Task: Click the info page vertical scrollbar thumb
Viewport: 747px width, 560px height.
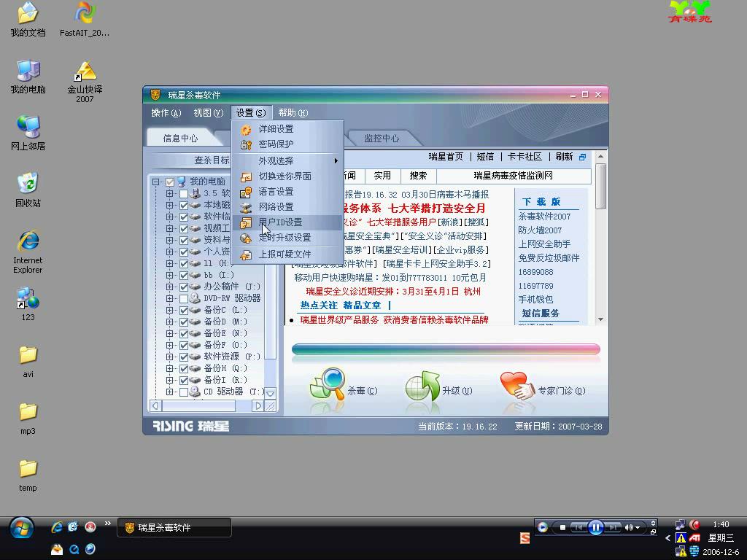Action: pyautogui.click(x=601, y=186)
